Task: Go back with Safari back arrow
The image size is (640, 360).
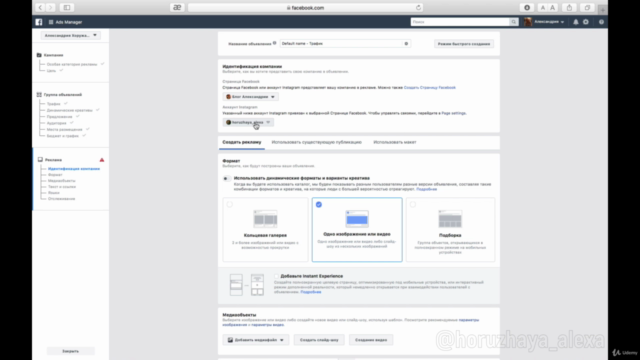Action: (x=40, y=7)
